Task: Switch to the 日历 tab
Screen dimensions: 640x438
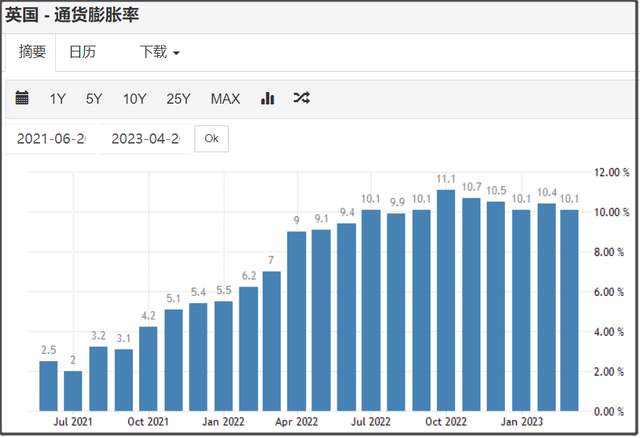Action: [82, 52]
